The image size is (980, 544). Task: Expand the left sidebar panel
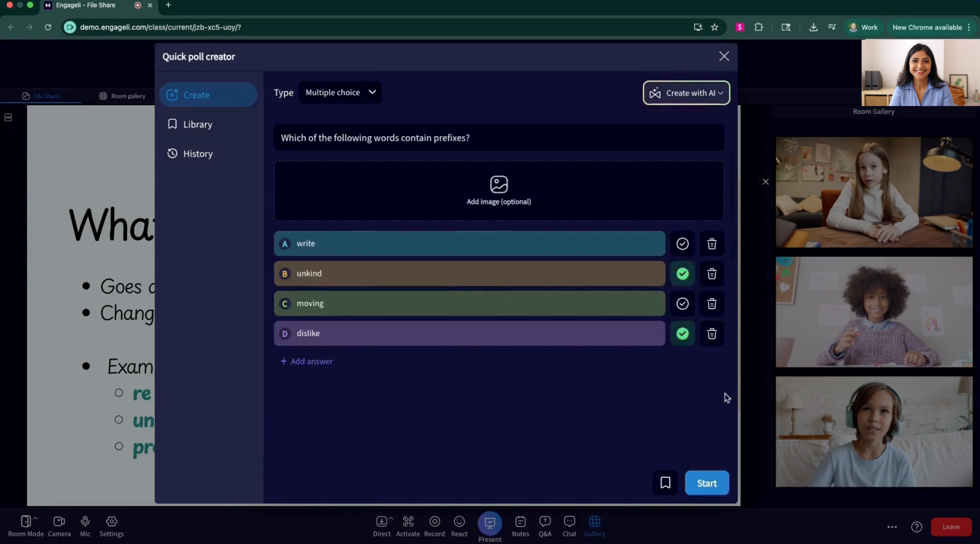[x=8, y=117]
